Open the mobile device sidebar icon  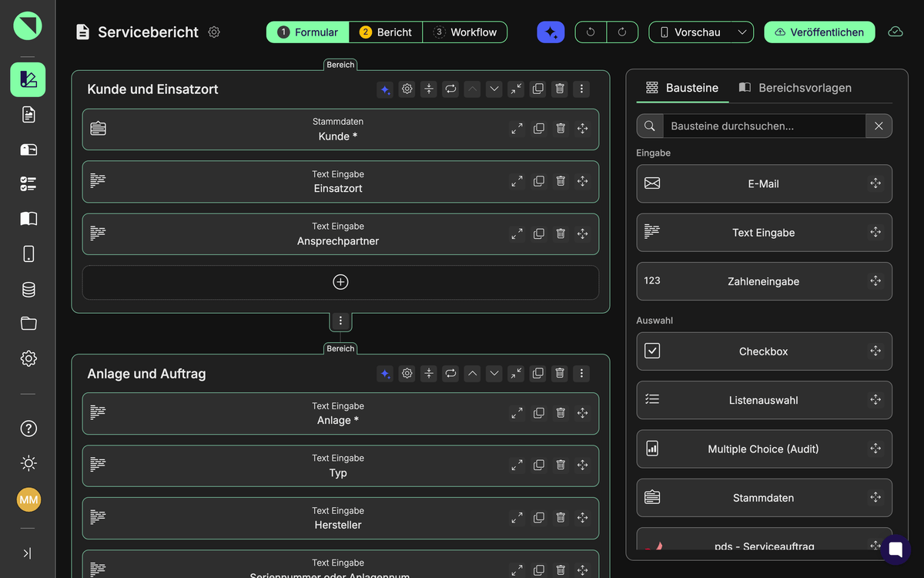pos(28,254)
